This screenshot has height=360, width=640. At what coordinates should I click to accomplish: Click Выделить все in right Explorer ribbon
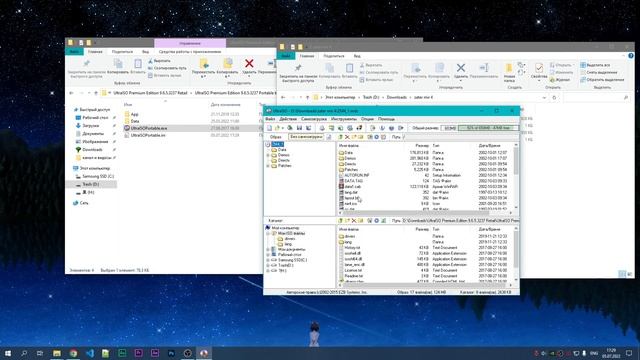pos(595,65)
